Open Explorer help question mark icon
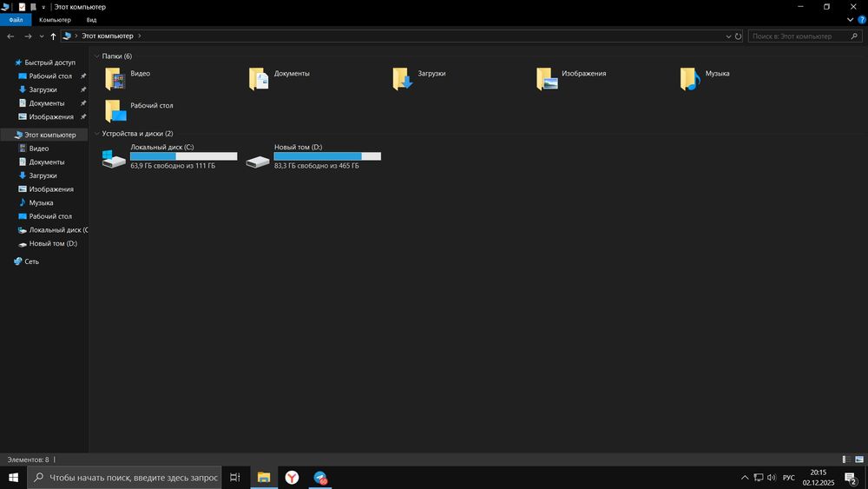Screen dimensions: 868x489 862,19
